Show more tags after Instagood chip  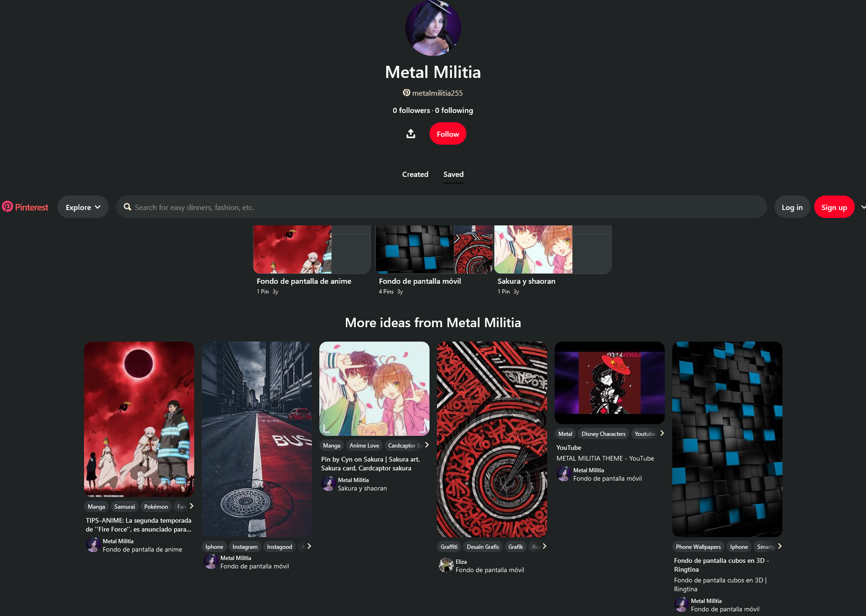(309, 546)
